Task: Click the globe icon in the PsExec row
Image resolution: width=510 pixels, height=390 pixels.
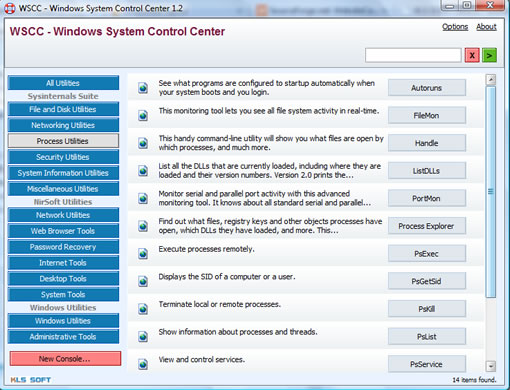Action: pyautogui.click(x=143, y=254)
